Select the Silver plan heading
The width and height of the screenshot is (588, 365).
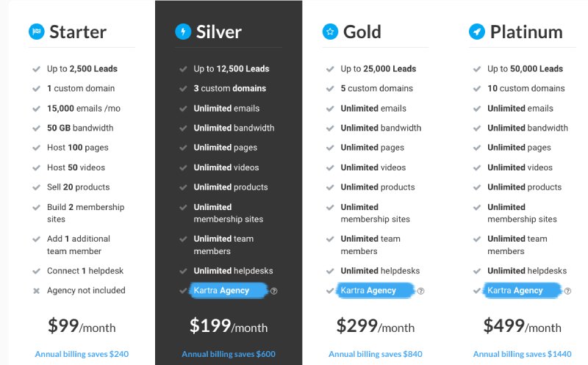coord(218,32)
